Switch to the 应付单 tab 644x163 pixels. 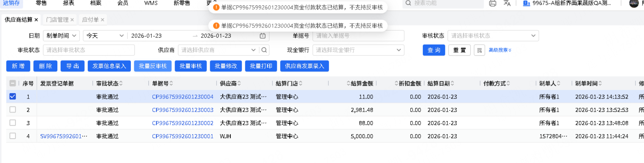click(x=90, y=20)
